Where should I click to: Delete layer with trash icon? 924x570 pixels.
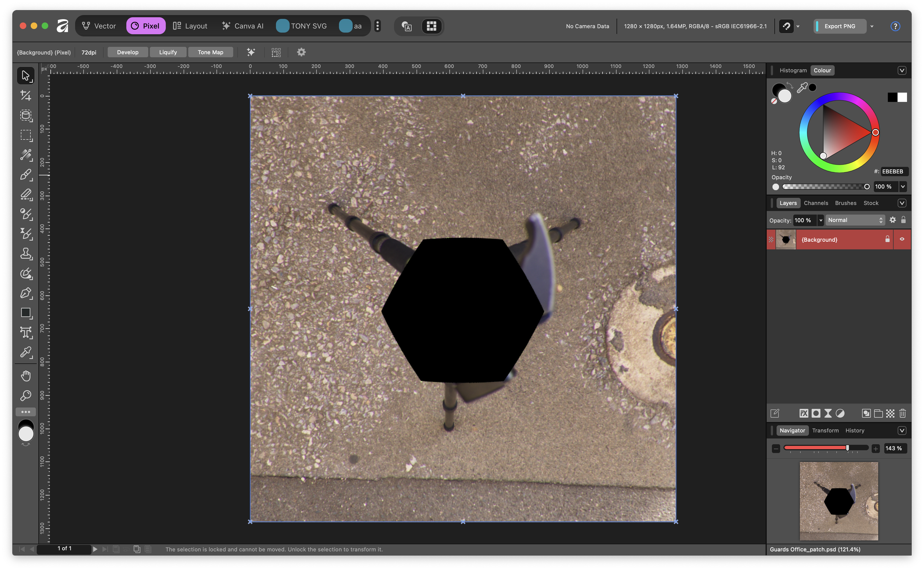(903, 413)
